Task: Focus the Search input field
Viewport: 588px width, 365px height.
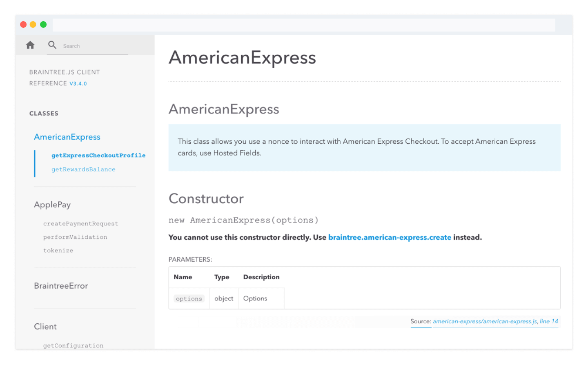Action: pos(94,46)
